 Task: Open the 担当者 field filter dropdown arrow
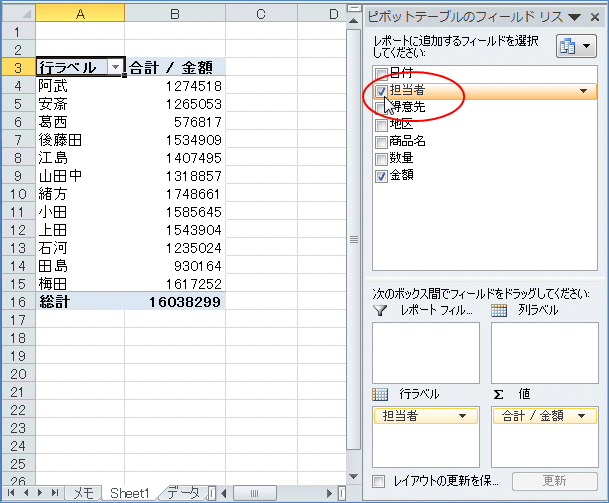583,91
